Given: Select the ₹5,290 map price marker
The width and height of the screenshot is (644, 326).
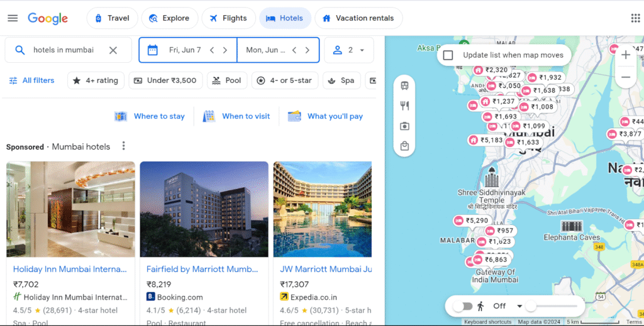Looking at the screenshot, I should pyautogui.click(x=472, y=220).
